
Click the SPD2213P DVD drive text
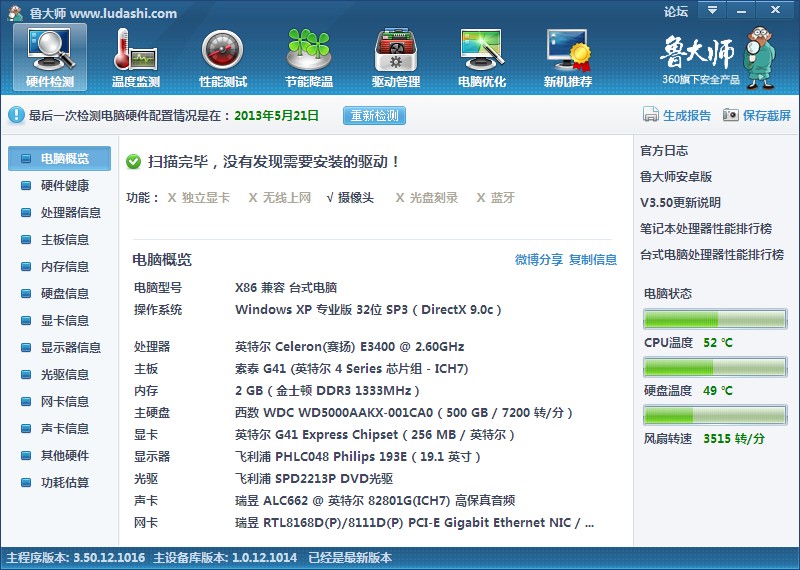point(314,479)
